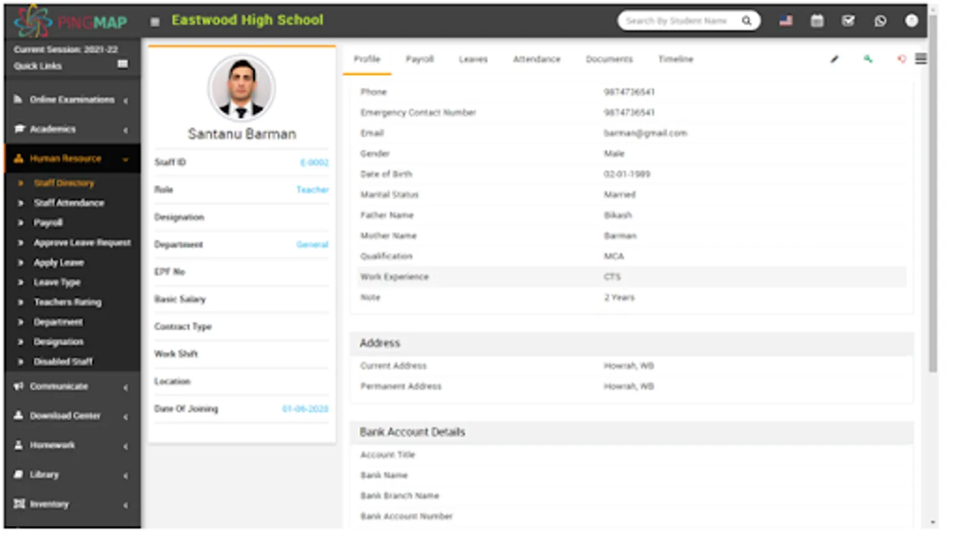Screen dimensions: 959x560
Task: Expand the Academics menu arrow
Action: 126,130
